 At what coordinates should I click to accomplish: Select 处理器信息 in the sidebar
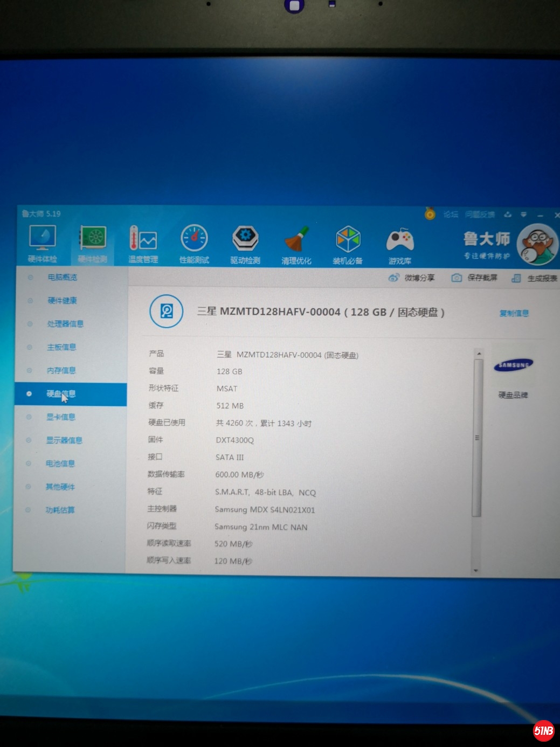[65, 324]
